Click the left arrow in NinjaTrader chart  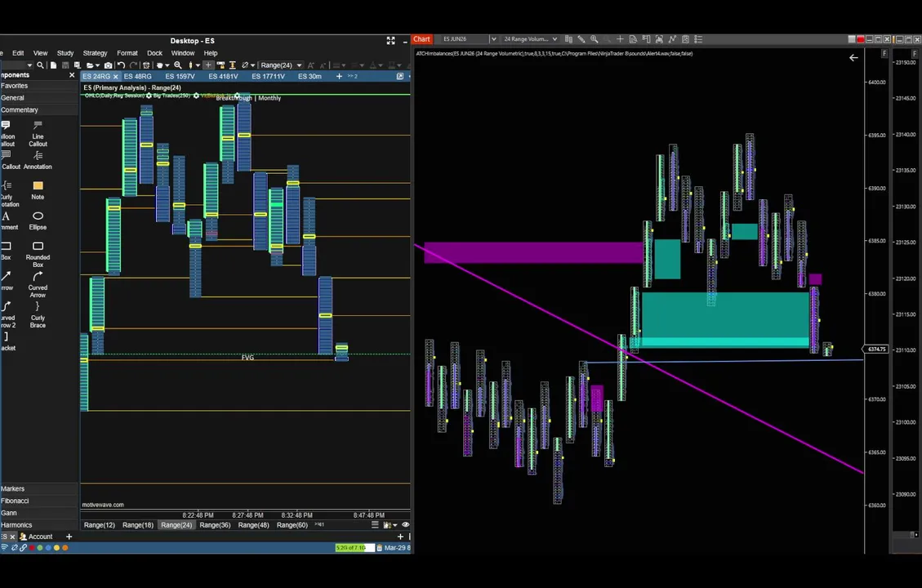[x=853, y=58]
